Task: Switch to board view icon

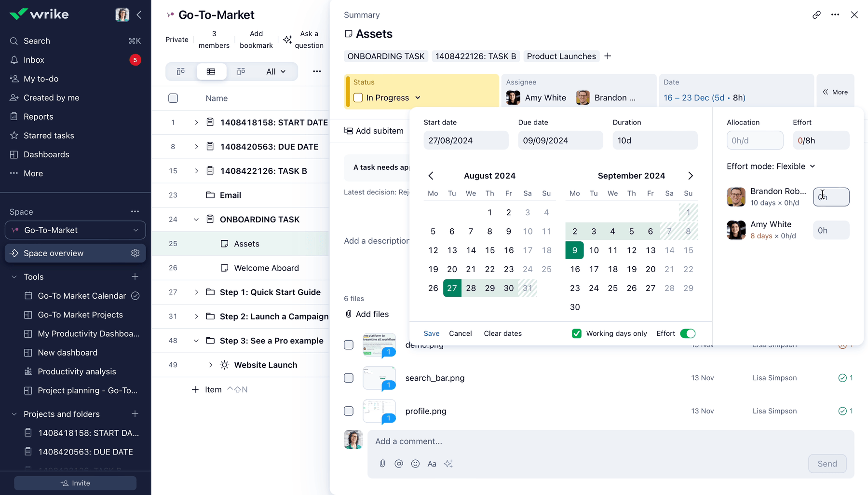Action: 181,71
